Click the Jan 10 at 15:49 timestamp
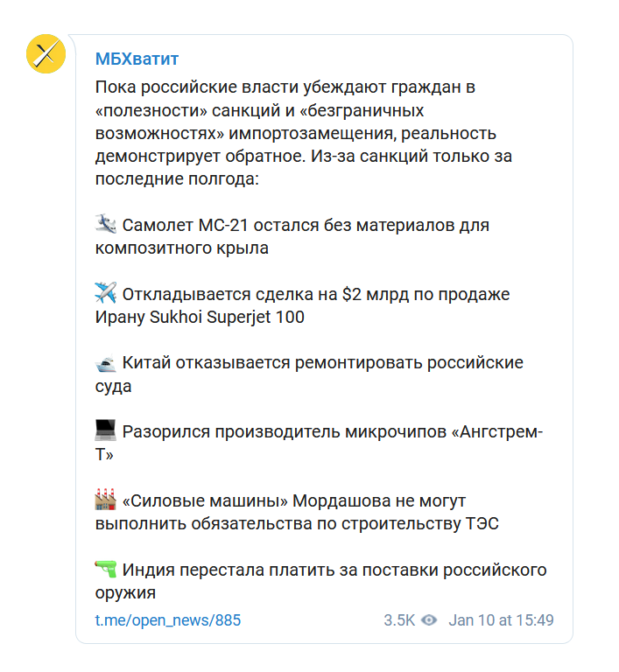Viewport: 619px width, 672px height. pos(501,620)
